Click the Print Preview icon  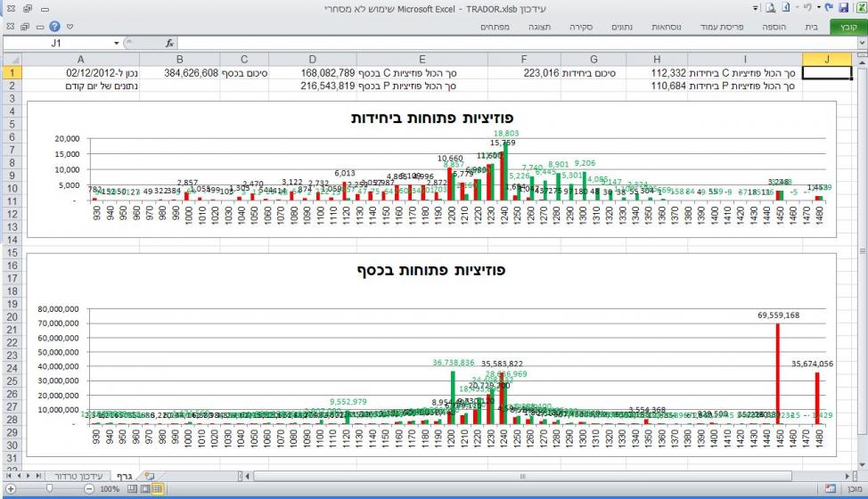tap(774, 8)
